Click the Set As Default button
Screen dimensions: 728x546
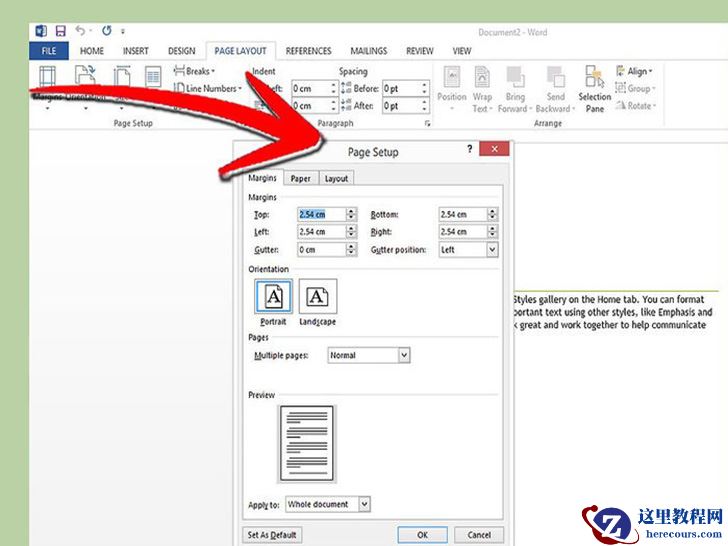click(272, 535)
